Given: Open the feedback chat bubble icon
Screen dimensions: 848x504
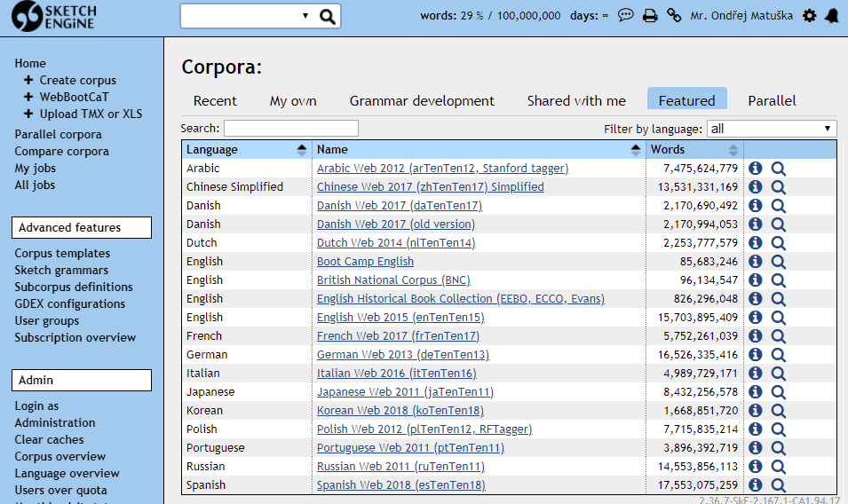Looking at the screenshot, I should click(626, 15).
